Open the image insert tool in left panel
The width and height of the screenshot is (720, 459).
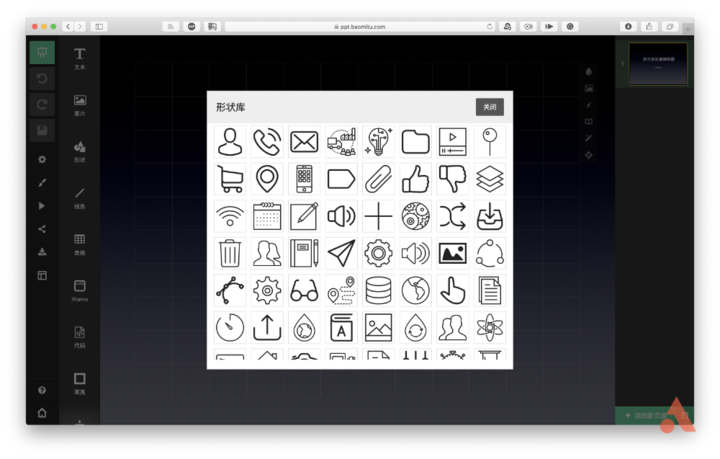[79, 105]
